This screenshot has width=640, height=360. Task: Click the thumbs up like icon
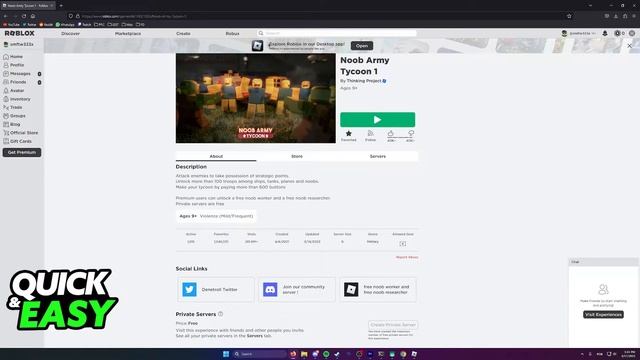tap(391, 133)
